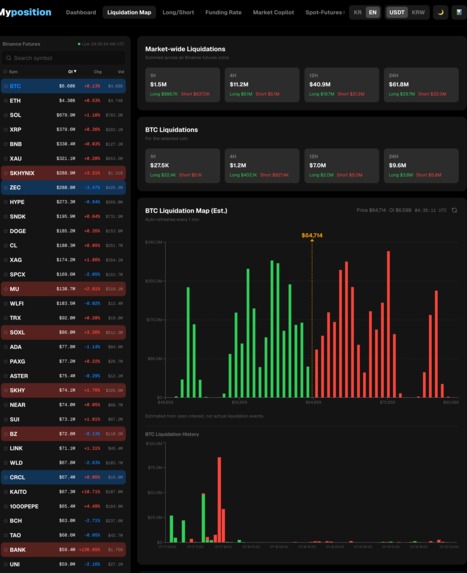Star the KAITO row
The image size is (467, 573).
coord(5,492)
